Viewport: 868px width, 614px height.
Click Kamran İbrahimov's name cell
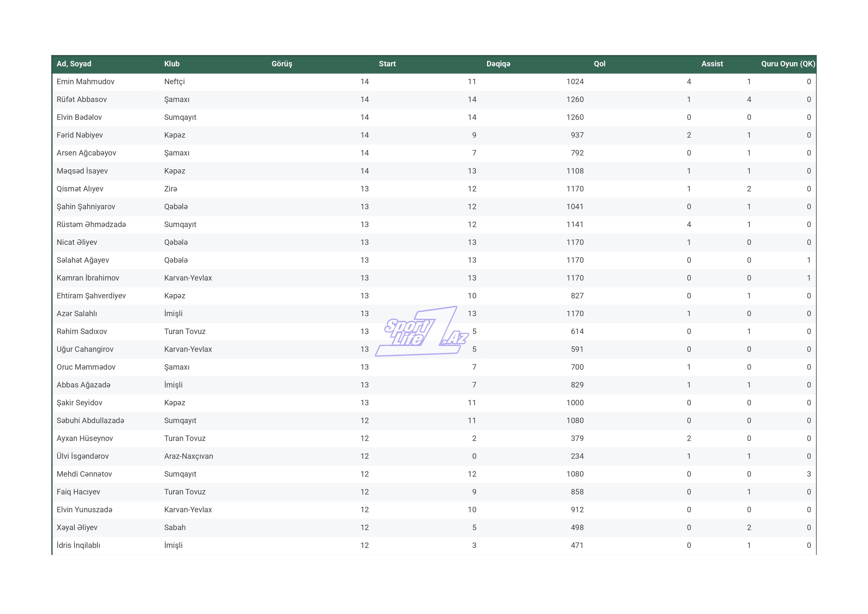tap(88, 278)
